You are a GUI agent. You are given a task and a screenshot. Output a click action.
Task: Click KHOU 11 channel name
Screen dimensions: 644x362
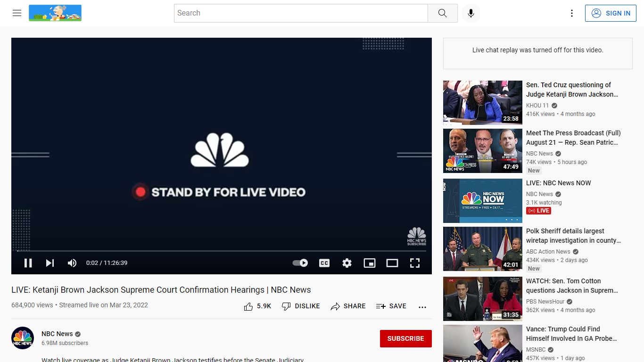(537, 106)
